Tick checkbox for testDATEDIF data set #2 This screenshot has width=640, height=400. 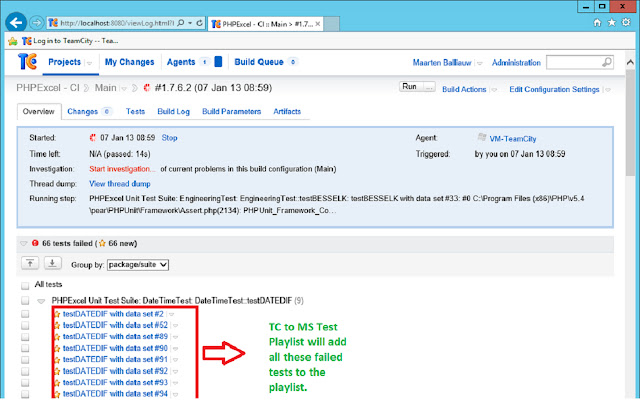coord(25,314)
